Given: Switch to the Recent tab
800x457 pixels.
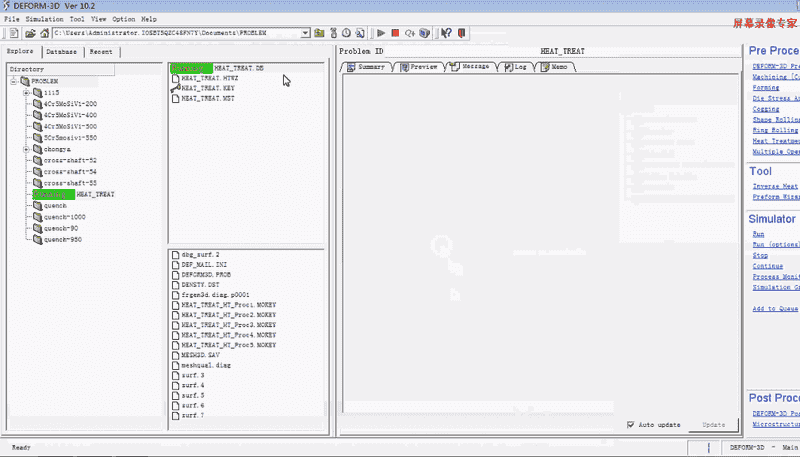Looking at the screenshot, I should click(101, 52).
